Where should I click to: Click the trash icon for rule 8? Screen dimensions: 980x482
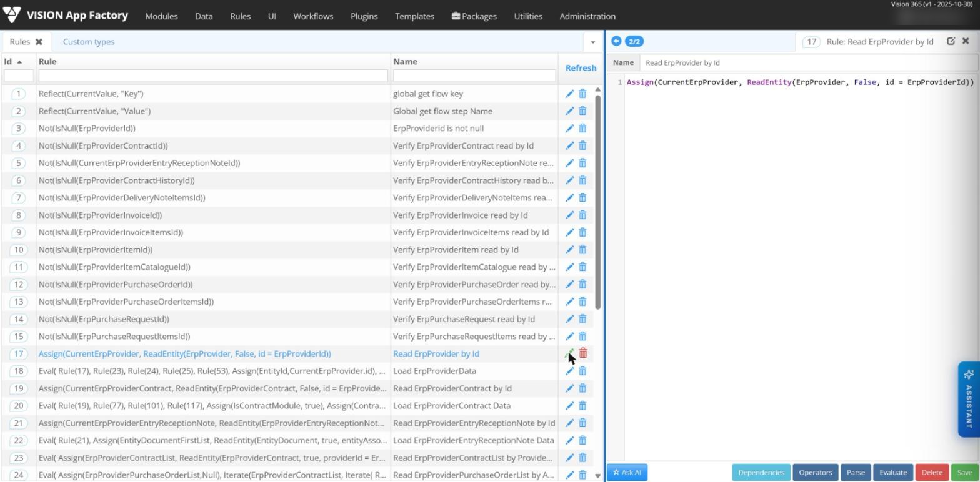click(x=582, y=215)
